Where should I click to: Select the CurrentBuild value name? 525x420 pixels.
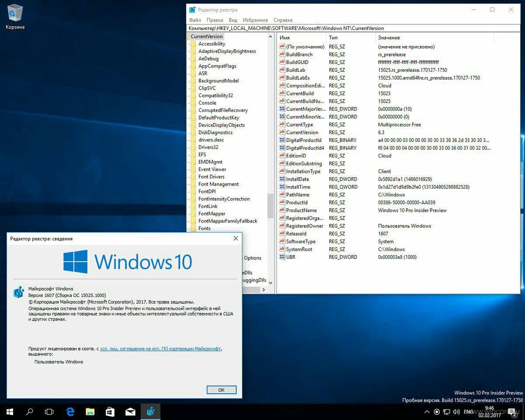point(300,93)
